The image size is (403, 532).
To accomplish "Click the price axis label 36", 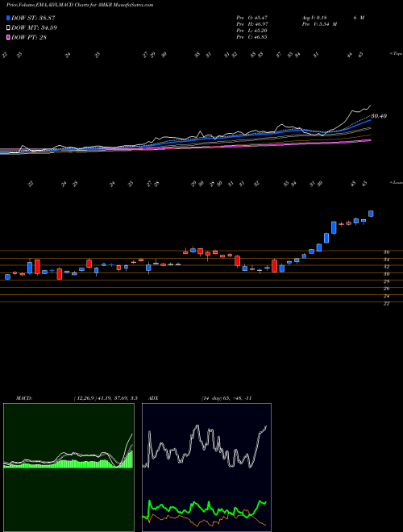I will pos(386,252).
